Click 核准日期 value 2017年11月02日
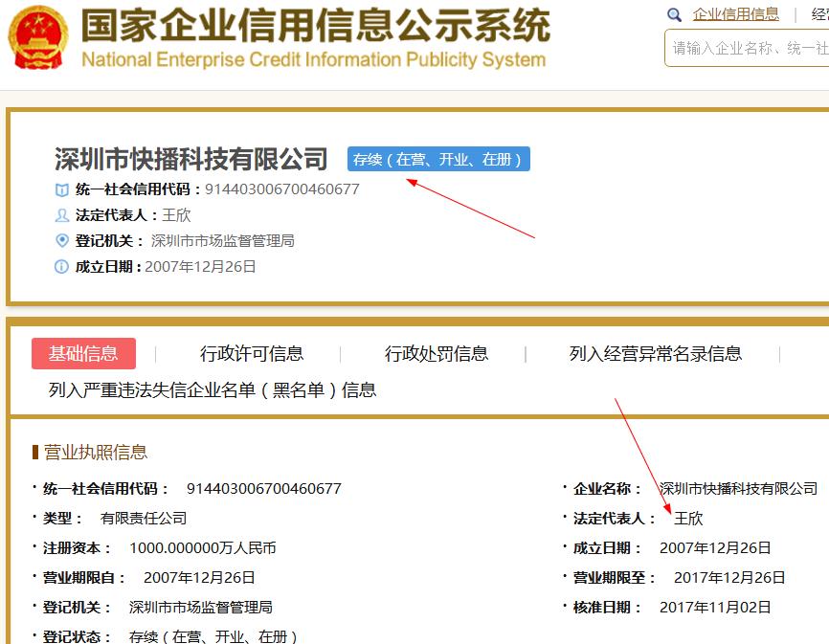The image size is (829, 644). pos(715,607)
